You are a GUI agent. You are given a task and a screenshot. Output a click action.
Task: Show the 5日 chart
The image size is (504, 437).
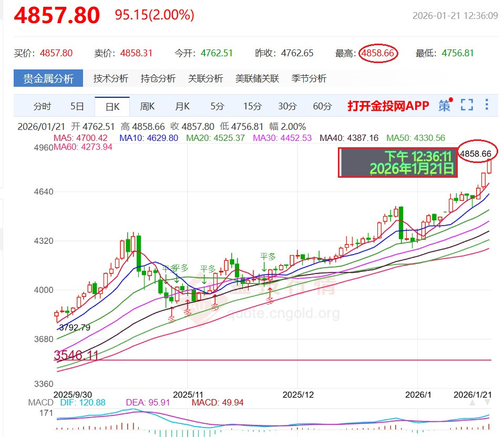pyautogui.click(x=77, y=106)
